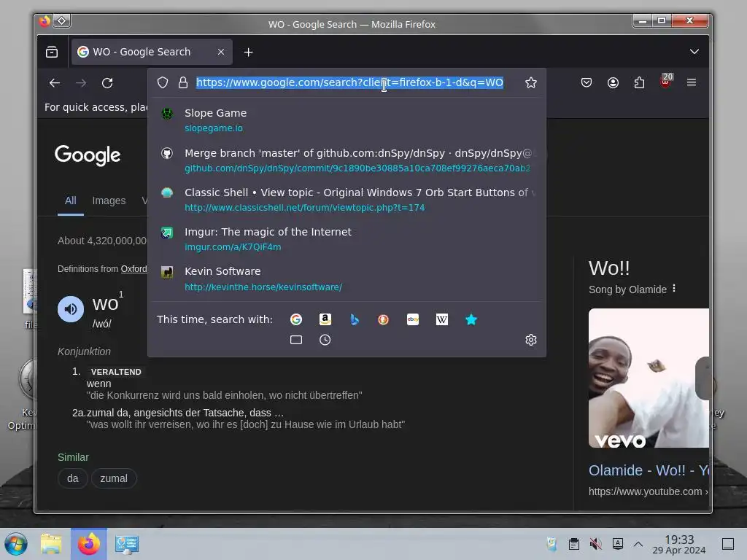Reload the current page
747x560 pixels.
(108, 83)
